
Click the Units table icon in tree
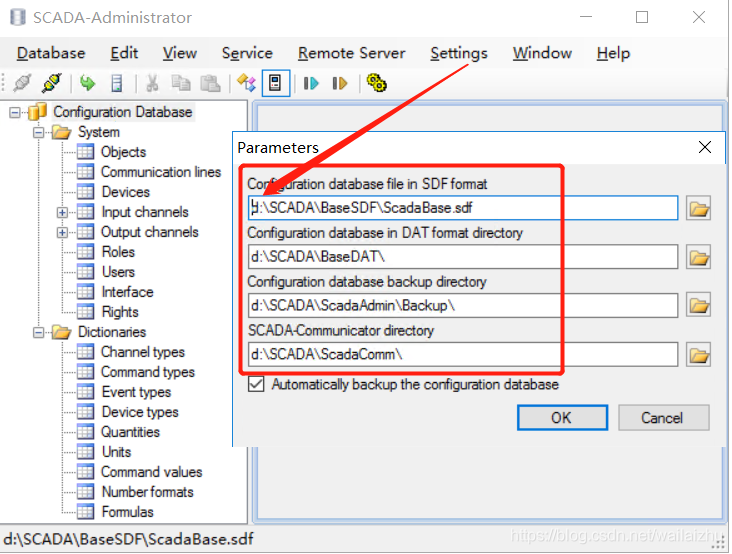click(x=85, y=452)
